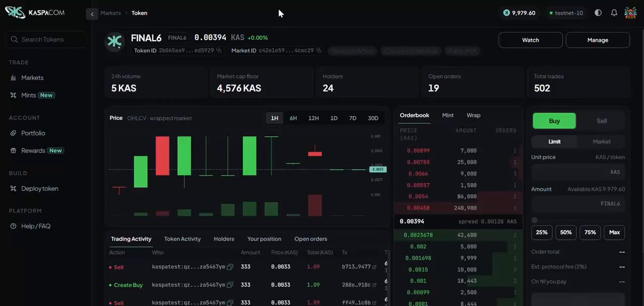Set amount to 25%

541,232
